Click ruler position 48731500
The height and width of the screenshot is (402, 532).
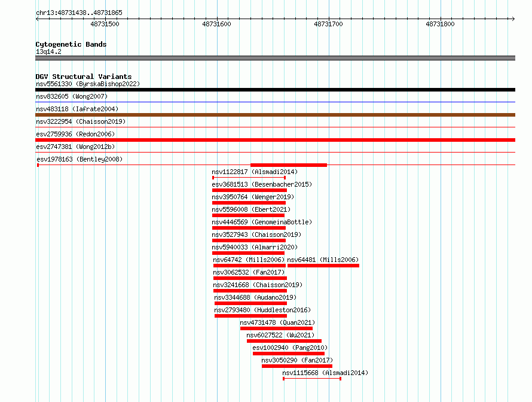point(105,24)
